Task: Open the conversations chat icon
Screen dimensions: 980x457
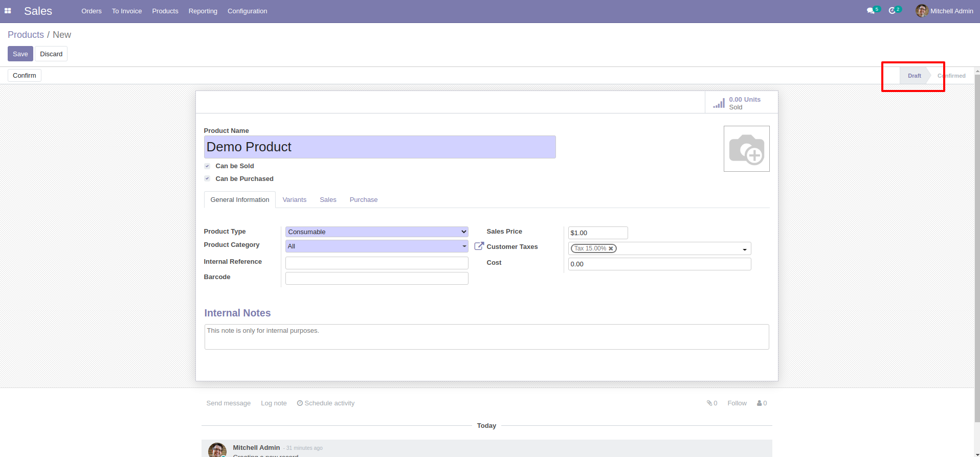Action: click(x=871, y=11)
